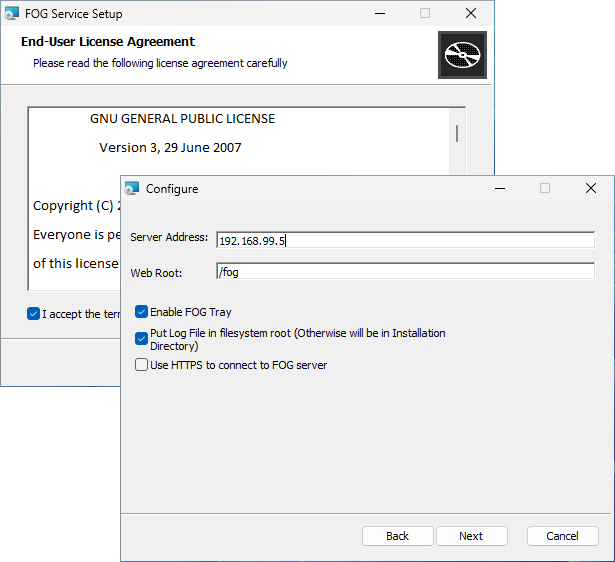Viewport: 615px width, 562px height.
Task: Click the 'Version 3, 29 June 2007' text
Action: pos(170,147)
